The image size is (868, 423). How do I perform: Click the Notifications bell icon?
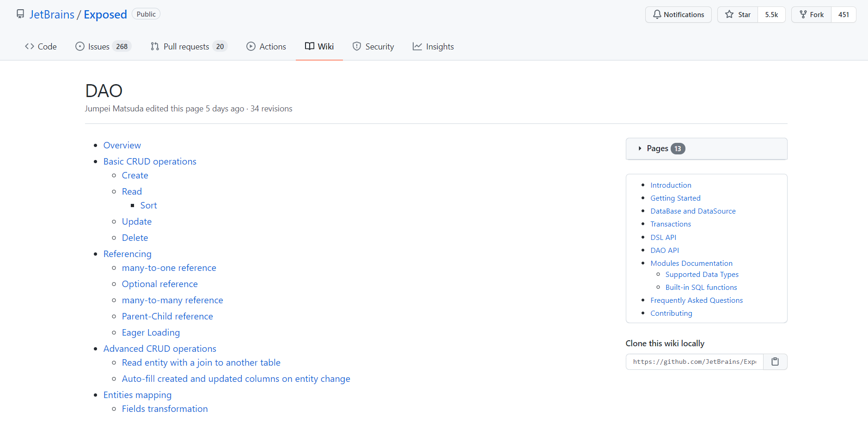[x=657, y=14]
